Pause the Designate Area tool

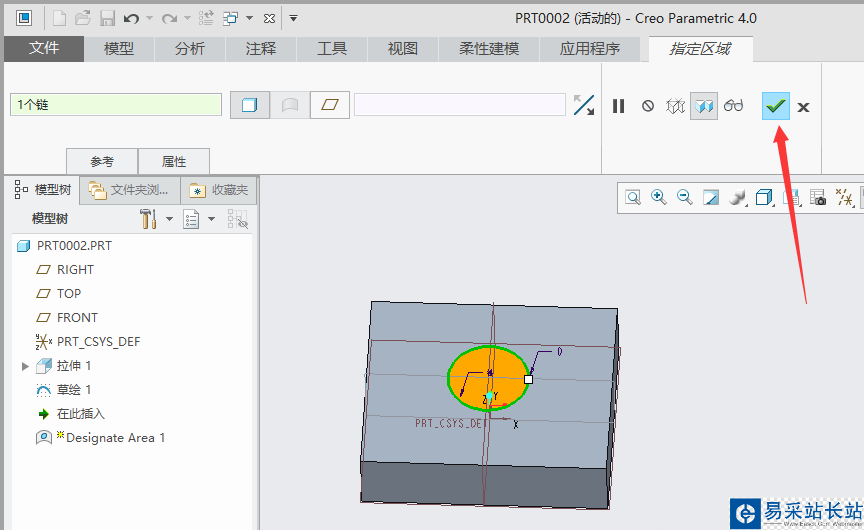point(618,106)
